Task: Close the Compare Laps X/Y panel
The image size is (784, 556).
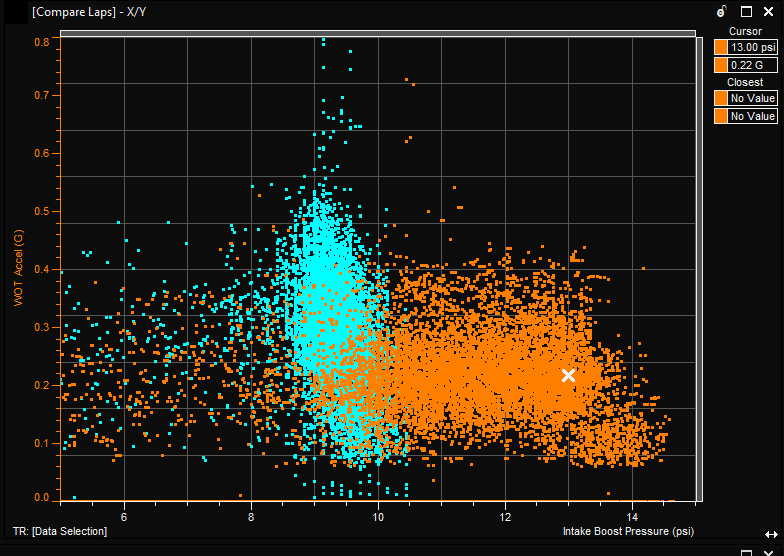Action: coord(769,12)
